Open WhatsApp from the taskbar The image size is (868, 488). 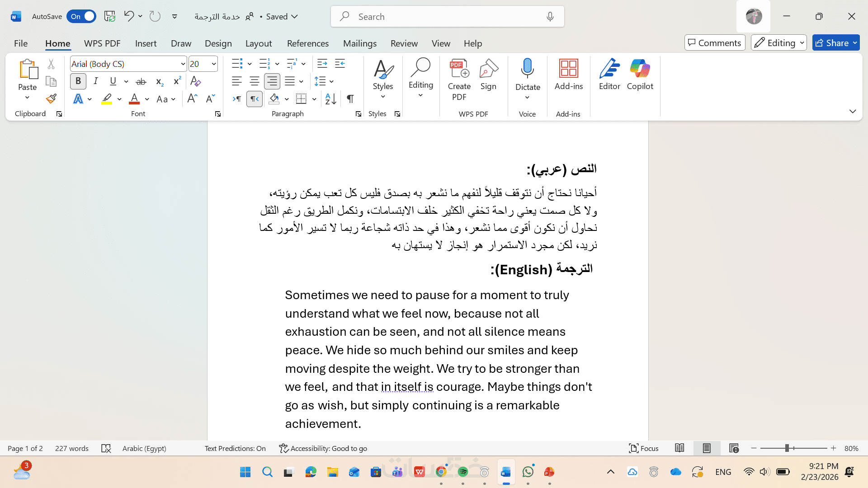coord(528,472)
